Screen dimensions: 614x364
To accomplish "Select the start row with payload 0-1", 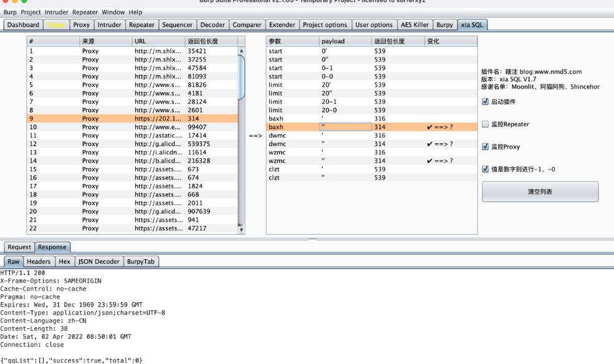I will pyautogui.click(x=372, y=68).
